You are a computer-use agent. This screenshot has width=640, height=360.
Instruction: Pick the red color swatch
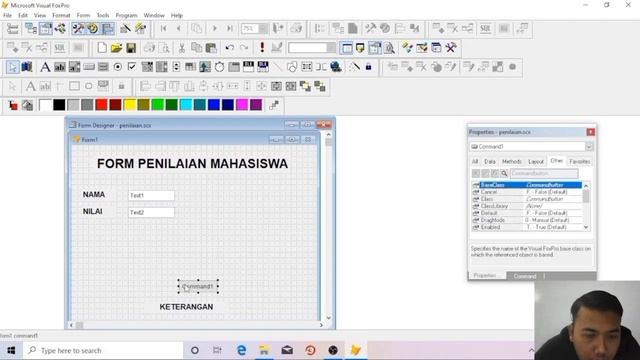101,105
